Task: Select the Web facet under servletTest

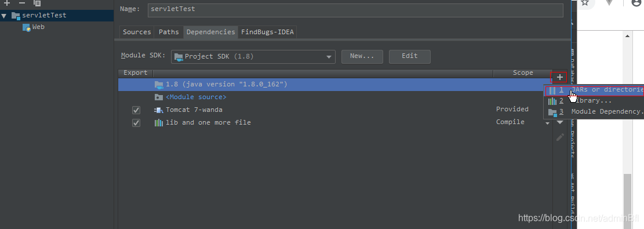Action: [38, 27]
